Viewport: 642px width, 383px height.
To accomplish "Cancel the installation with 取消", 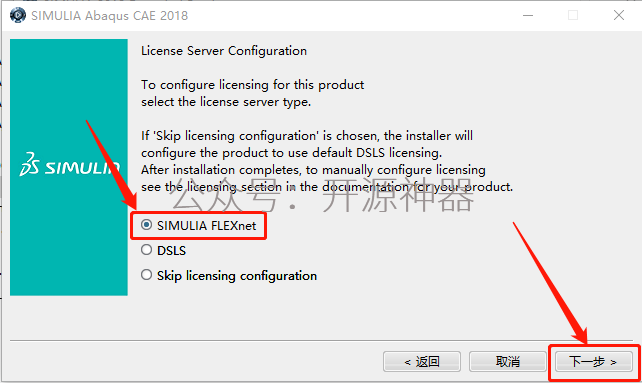I will coord(508,362).
